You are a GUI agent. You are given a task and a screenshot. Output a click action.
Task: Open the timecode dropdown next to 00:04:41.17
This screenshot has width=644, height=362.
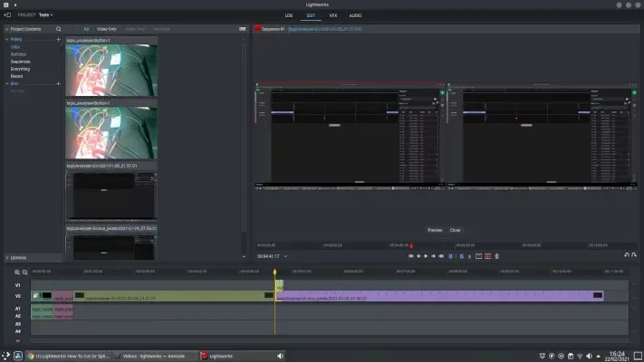pos(285,256)
